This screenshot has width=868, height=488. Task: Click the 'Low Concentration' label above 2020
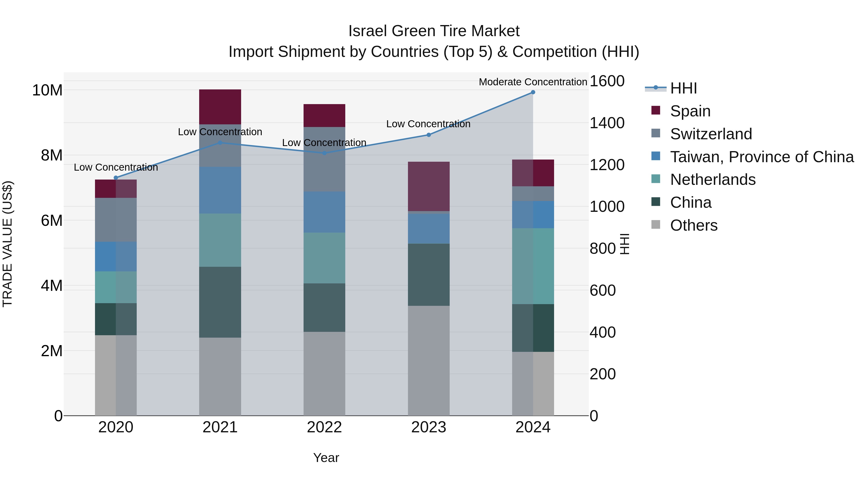click(116, 167)
